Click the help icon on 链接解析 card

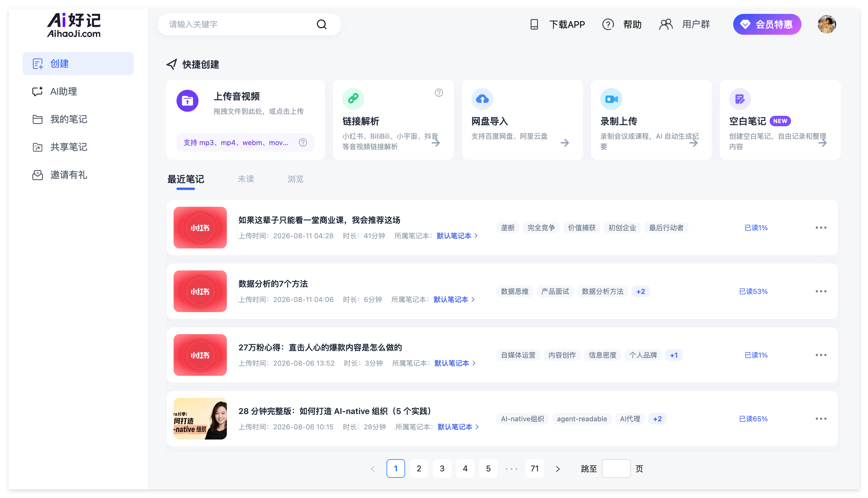click(439, 93)
